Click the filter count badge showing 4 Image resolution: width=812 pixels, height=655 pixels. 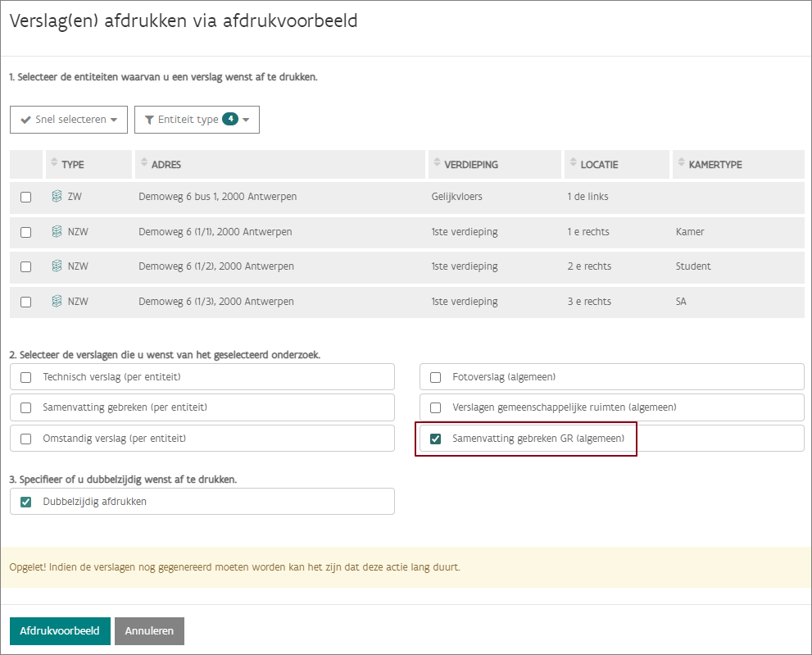(230, 119)
